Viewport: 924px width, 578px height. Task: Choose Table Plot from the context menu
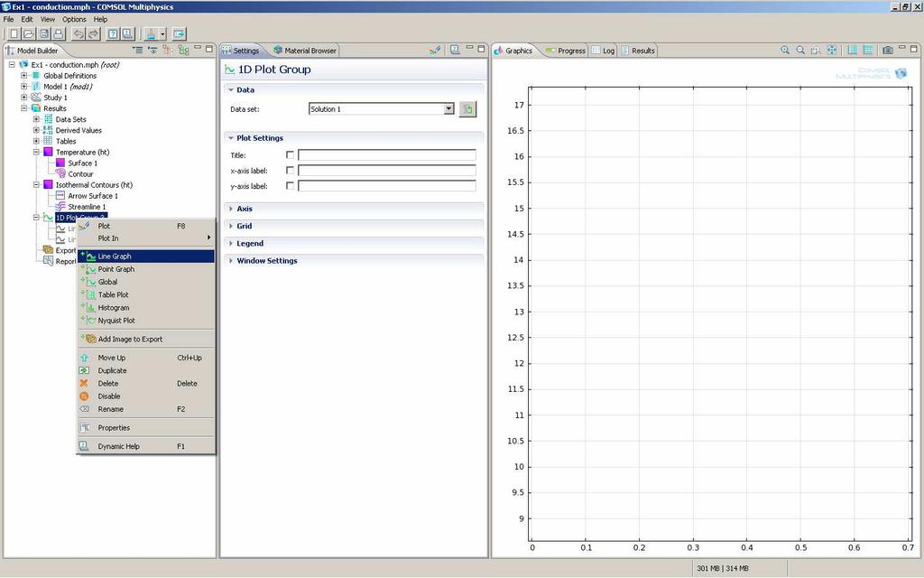click(x=146, y=295)
